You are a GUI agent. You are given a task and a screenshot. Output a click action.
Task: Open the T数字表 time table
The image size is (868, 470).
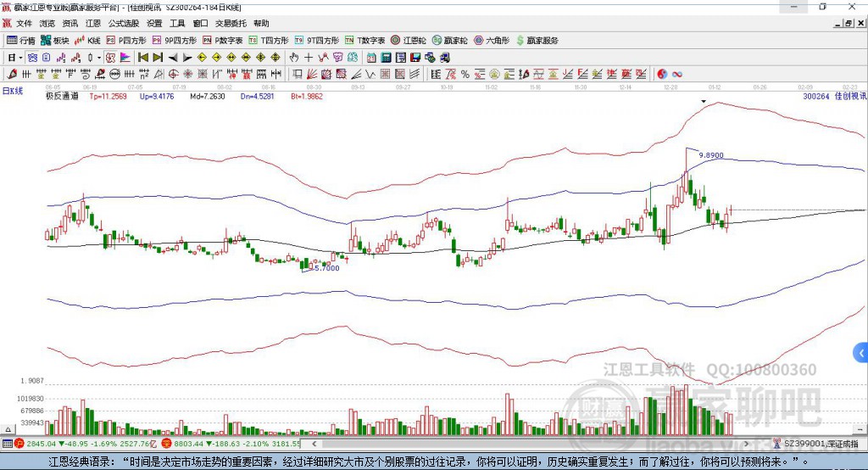point(364,41)
